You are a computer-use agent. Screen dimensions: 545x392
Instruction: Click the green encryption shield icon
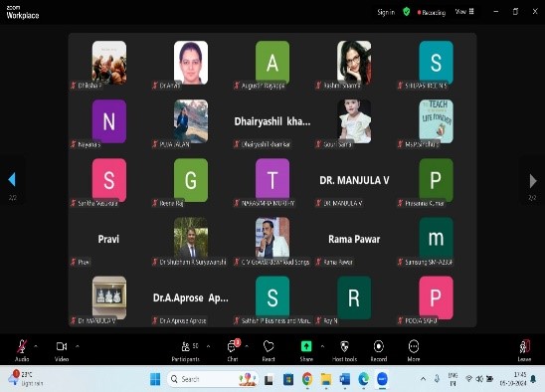[407, 12]
